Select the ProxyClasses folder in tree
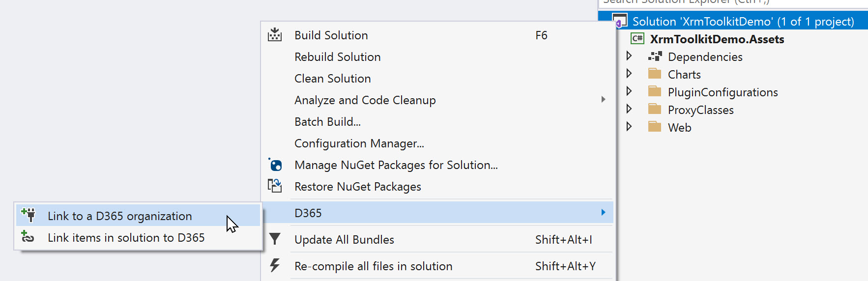The height and width of the screenshot is (281, 868). [x=700, y=110]
